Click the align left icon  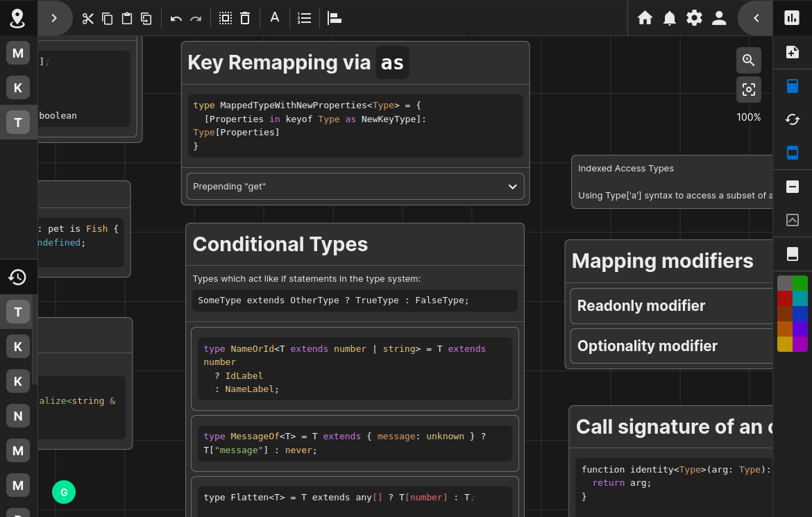335,19
